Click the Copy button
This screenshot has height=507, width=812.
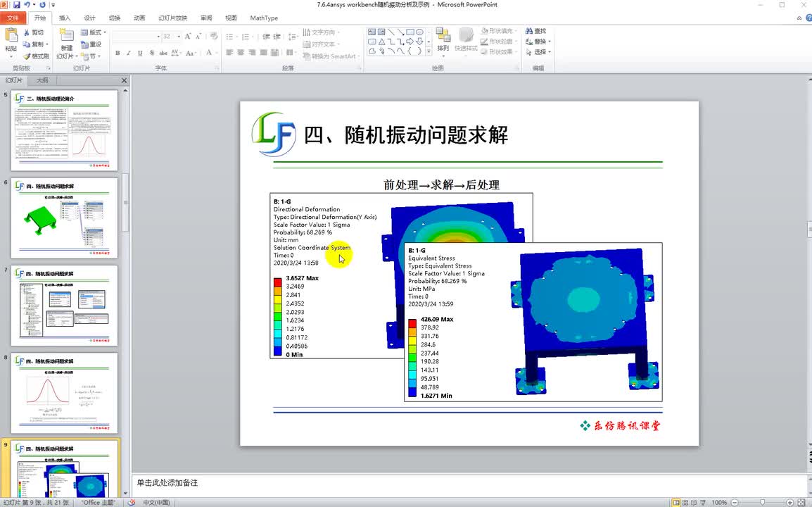pyautogui.click(x=34, y=44)
